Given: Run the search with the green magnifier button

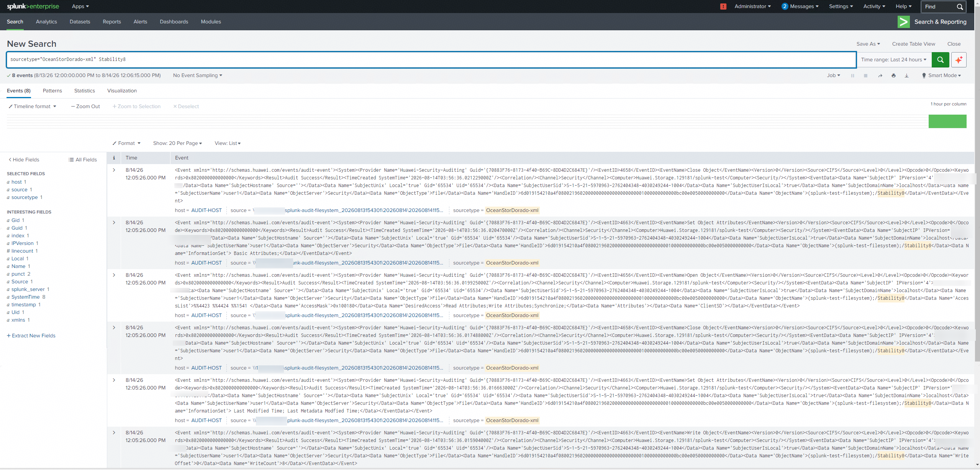Looking at the screenshot, I should 940,60.
